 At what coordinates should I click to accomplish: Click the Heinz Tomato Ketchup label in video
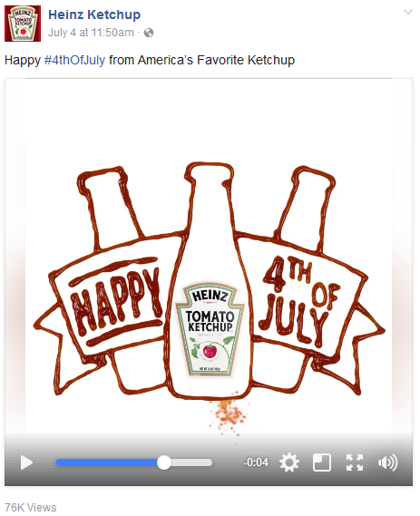point(210,329)
